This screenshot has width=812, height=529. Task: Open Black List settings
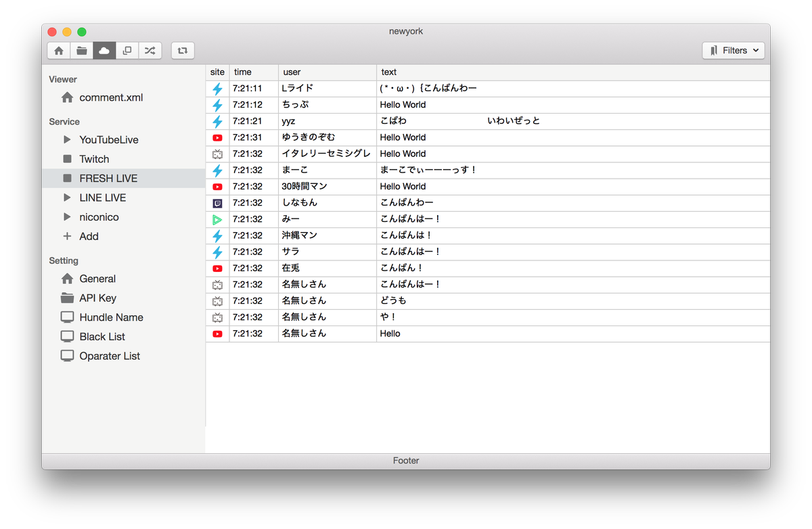coord(123,336)
